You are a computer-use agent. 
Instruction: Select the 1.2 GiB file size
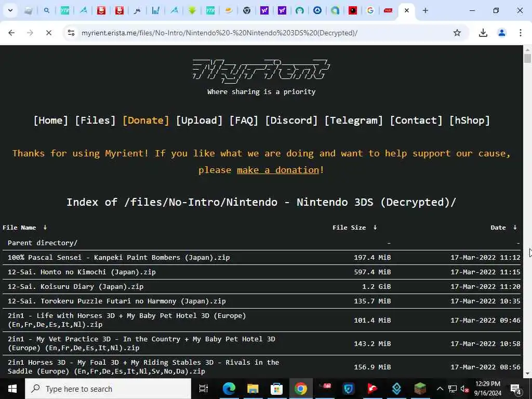point(376,287)
